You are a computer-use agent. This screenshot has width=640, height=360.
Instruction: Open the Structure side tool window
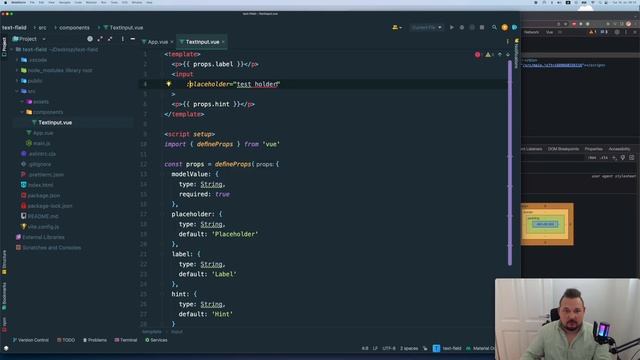pyautogui.click(x=4, y=262)
